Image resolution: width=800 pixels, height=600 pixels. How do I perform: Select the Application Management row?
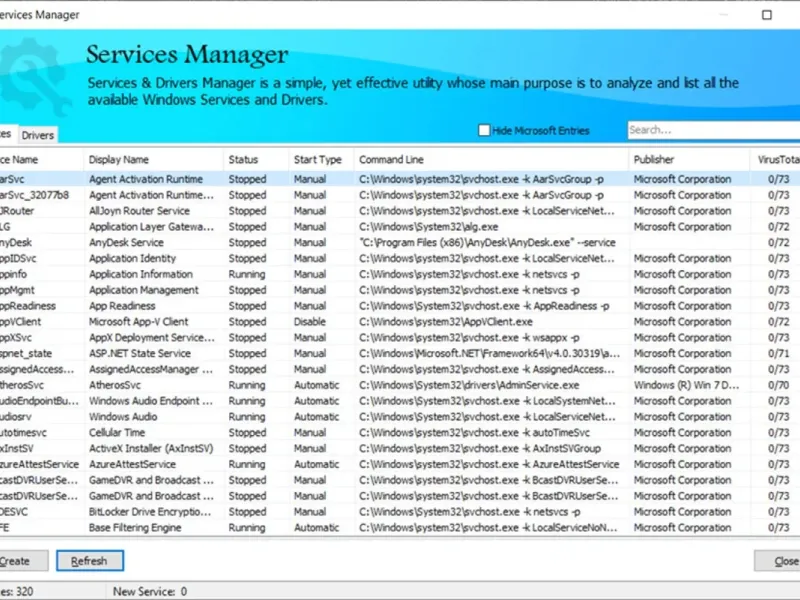(x=400, y=290)
